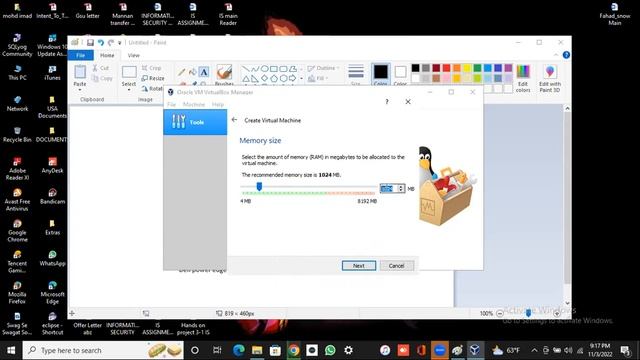640x360 pixels.
Task: Open Google Chrome from the taskbar
Action: [x=293, y=350]
